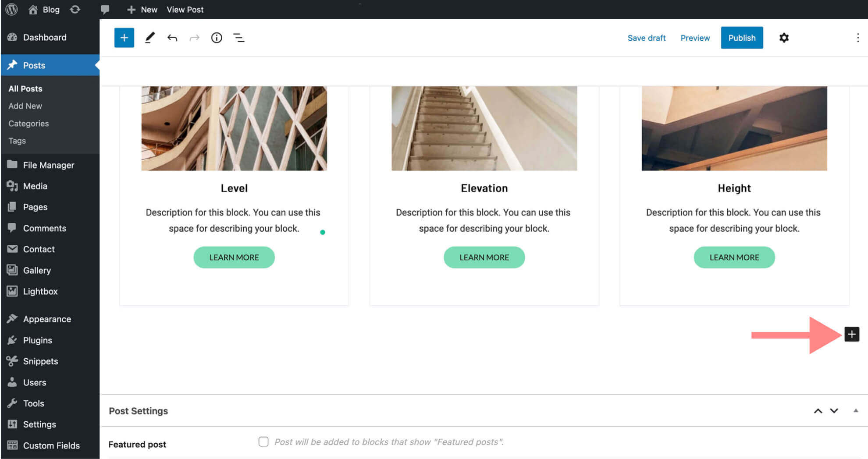Click the WordPress logo icon
Screen dimensions: 868x459
coord(11,9)
